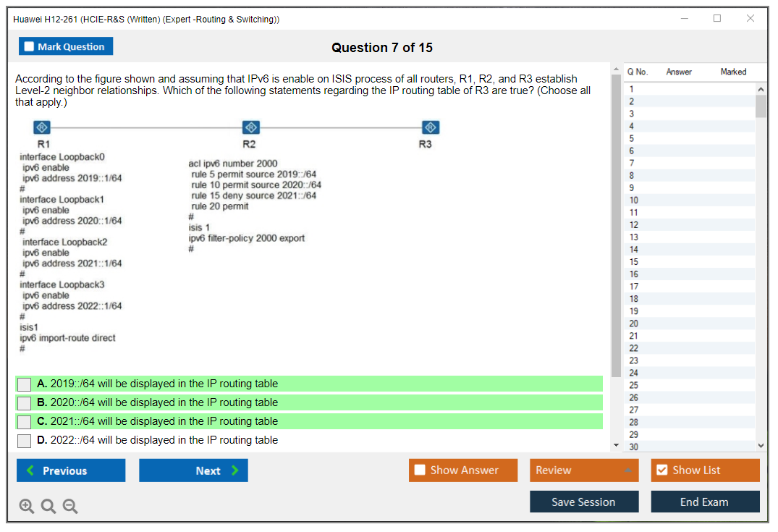Select answer D checkbox for 2022::/64
Screen dimensions: 778x532
(x=25, y=441)
